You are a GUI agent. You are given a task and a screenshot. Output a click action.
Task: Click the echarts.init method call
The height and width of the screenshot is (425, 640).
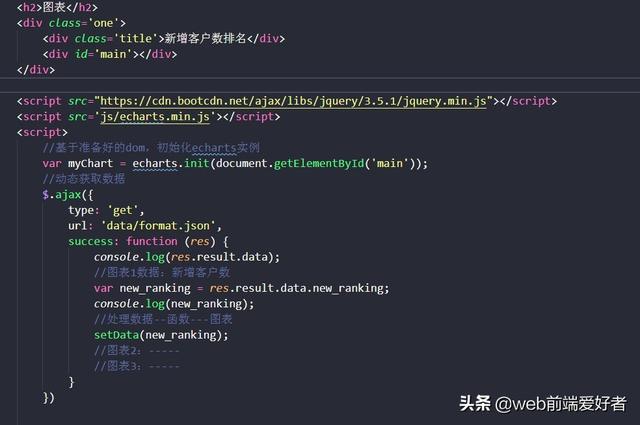click(x=171, y=163)
